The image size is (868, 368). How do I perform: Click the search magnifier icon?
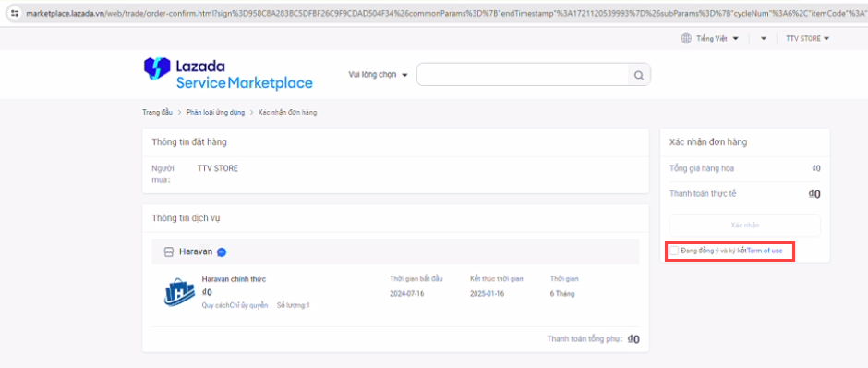pyautogui.click(x=639, y=76)
